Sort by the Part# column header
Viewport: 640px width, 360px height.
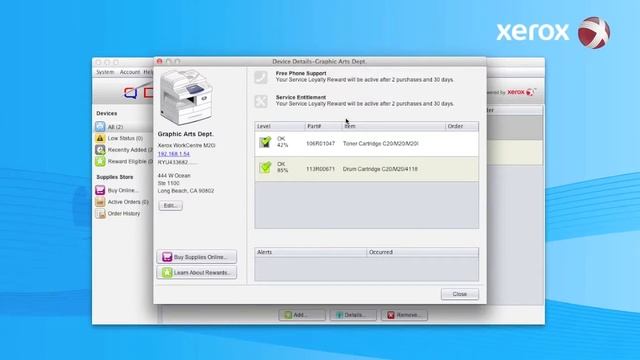coord(323,126)
